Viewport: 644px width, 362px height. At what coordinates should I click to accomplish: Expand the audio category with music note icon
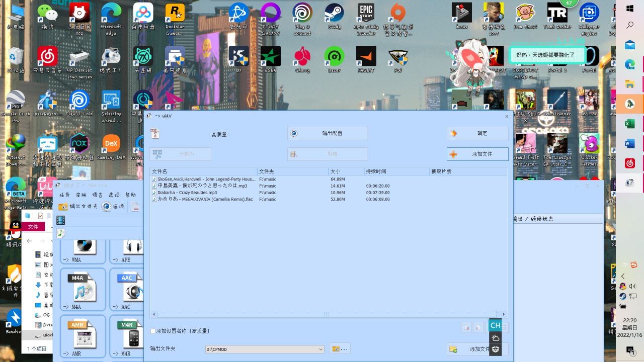pos(60,233)
